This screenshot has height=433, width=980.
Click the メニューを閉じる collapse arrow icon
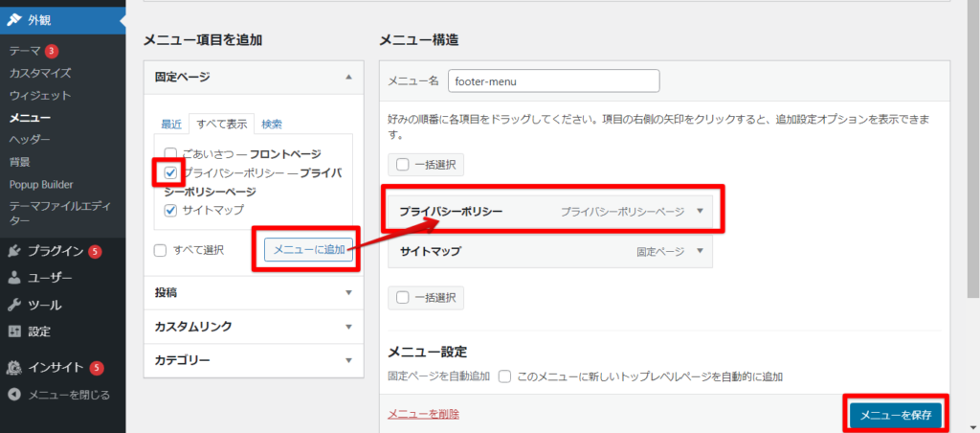click(14, 395)
